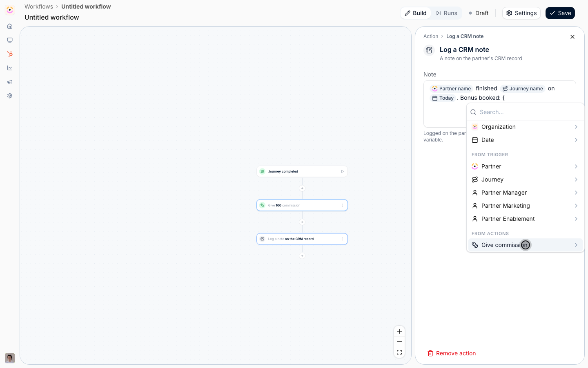Open the megaphone campaigns sidebar icon
The height and width of the screenshot is (368, 588).
(x=10, y=82)
